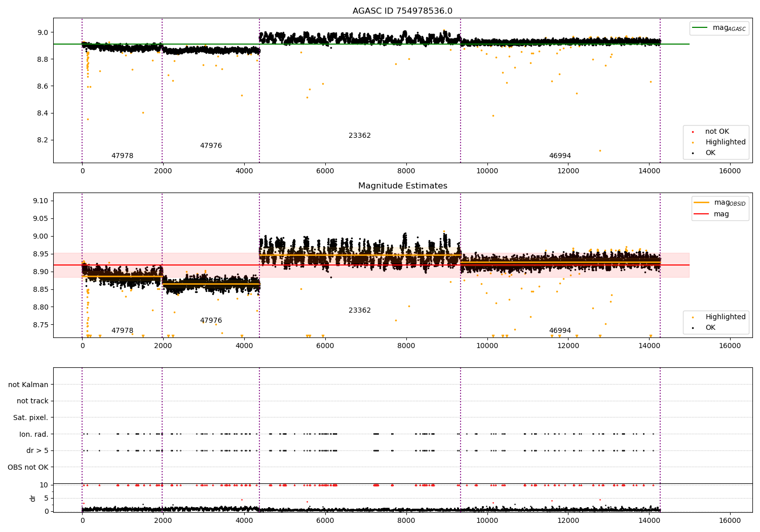
Task: Click the y-axis tick label 8.90
Action: tap(40, 272)
